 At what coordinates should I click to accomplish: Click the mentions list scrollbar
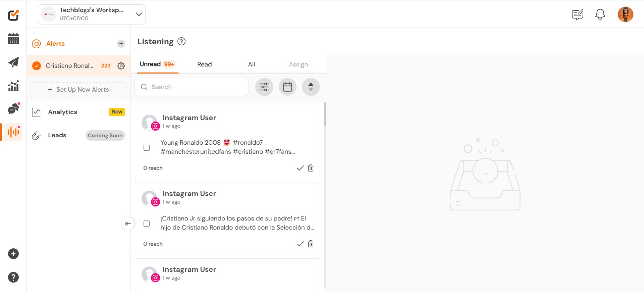click(x=325, y=114)
